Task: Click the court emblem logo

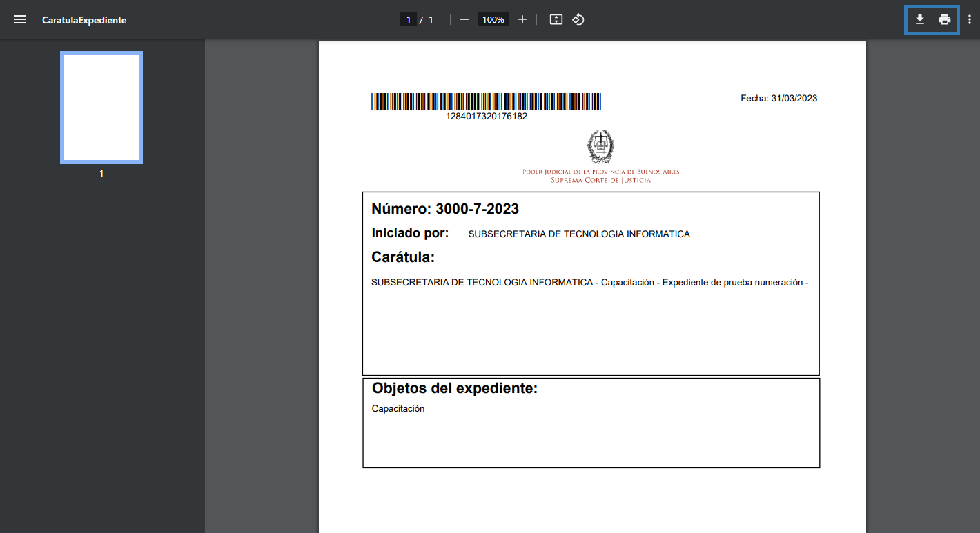Action: pyautogui.click(x=600, y=146)
